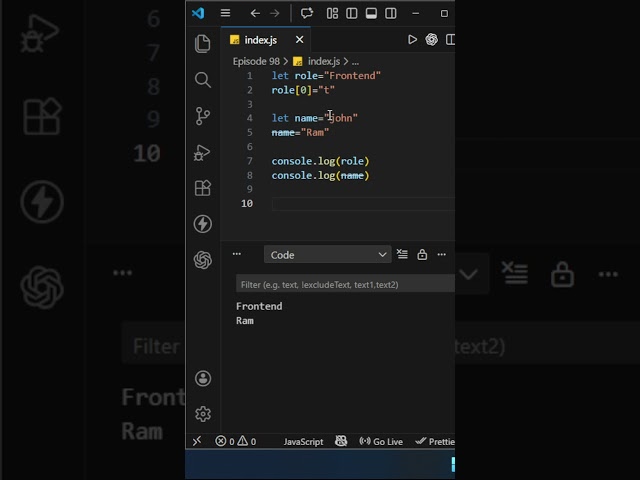Toggle the secondary side bar
Screen dimensions: 640x480
pyautogui.click(x=391, y=13)
